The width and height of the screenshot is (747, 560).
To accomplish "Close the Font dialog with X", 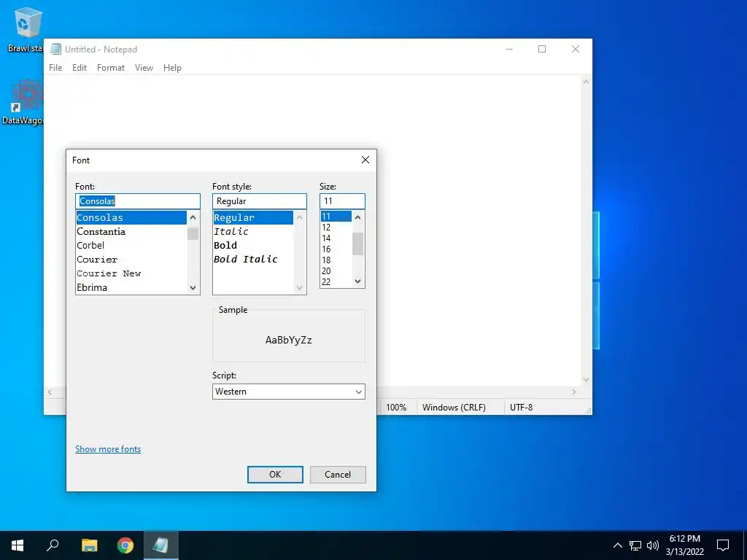I will click(x=365, y=160).
